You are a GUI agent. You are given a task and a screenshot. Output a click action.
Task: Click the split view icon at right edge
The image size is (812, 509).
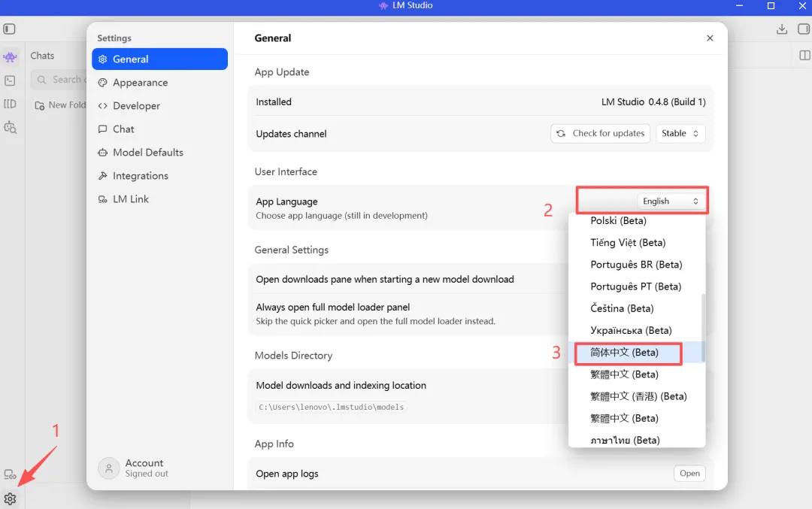tap(804, 56)
